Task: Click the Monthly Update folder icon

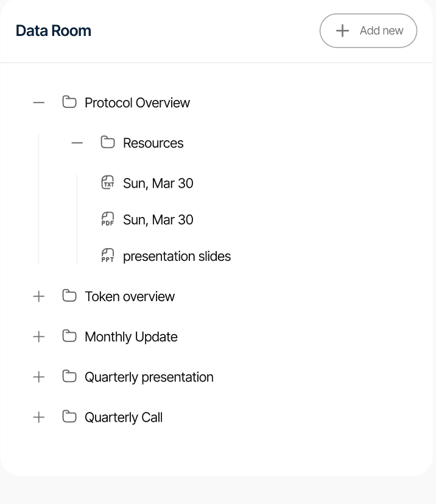Action: [x=69, y=336]
